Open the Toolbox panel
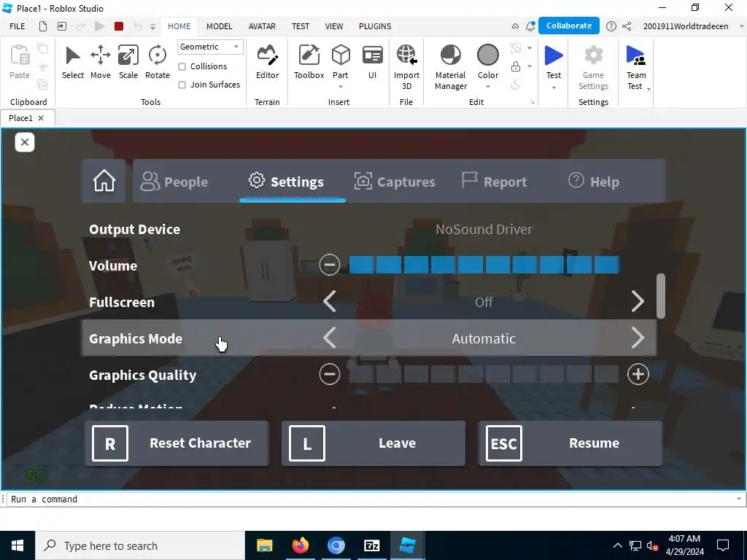Image resolution: width=747 pixels, height=560 pixels. coord(309,55)
